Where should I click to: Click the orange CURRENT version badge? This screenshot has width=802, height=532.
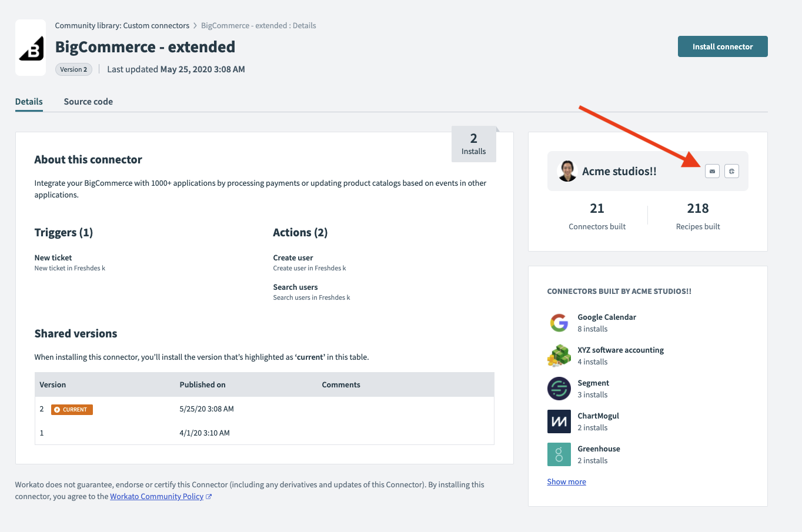(x=72, y=410)
